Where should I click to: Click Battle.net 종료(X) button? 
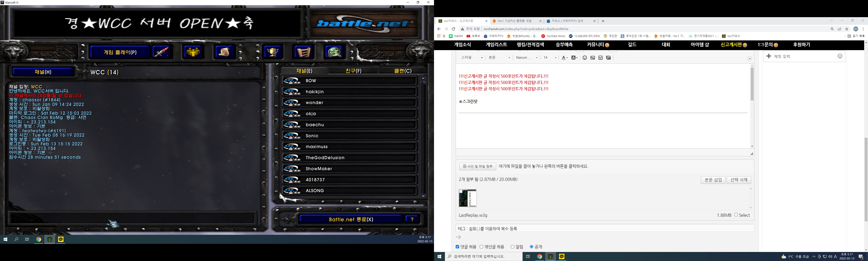pyautogui.click(x=351, y=219)
